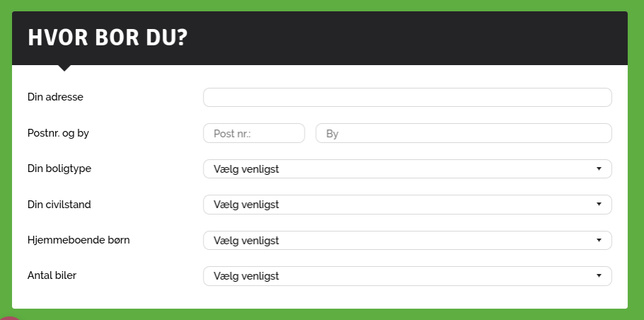The image size is (644, 320).
Task: Click the arrow icon on Din boligtype dropdown
Action: click(599, 168)
